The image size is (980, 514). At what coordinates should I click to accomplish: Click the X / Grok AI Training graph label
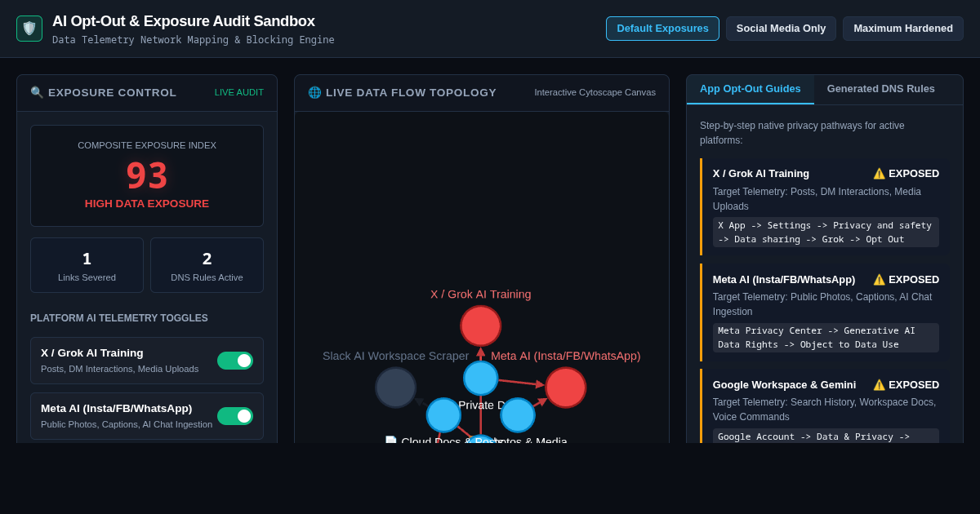coord(481,294)
